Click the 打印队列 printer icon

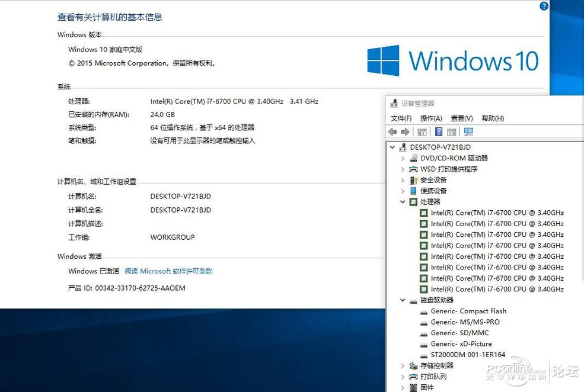[x=413, y=377]
